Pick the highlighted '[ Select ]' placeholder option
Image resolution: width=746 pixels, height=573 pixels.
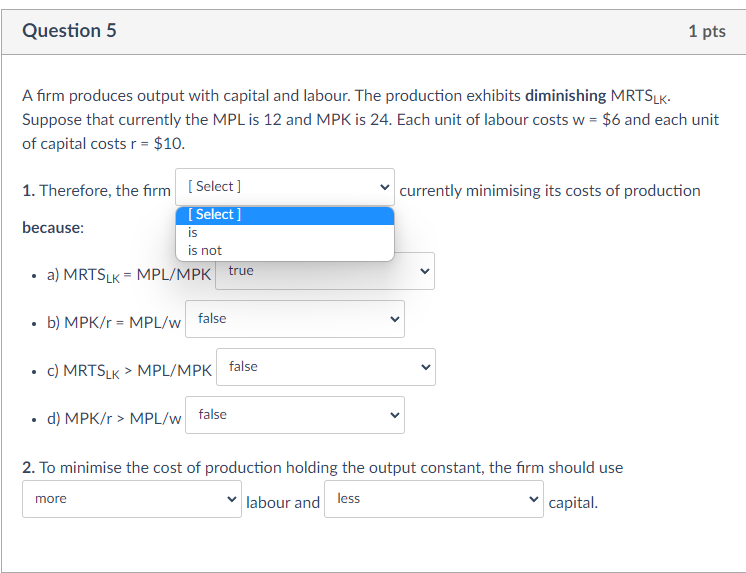285,215
